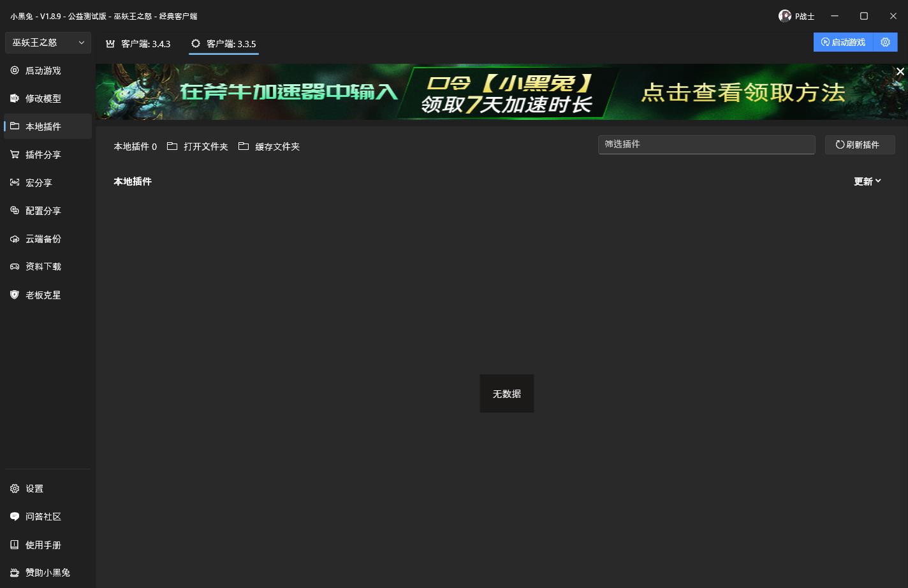Click the gear icon beside the blue 启动游戏 button

coord(885,42)
